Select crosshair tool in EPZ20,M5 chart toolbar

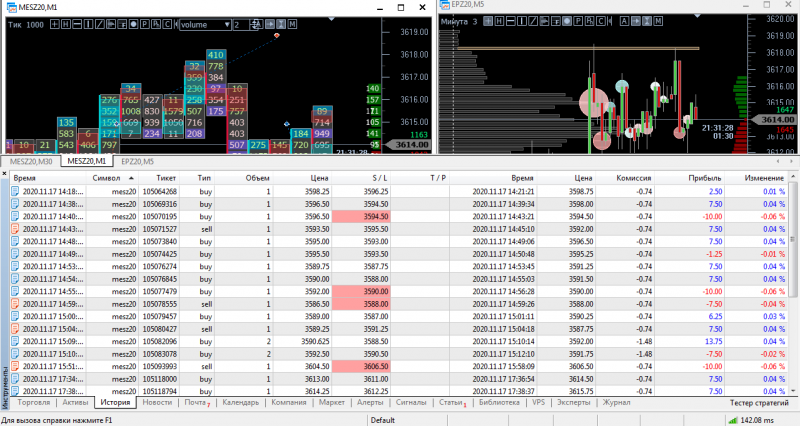[x=488, y=21]
